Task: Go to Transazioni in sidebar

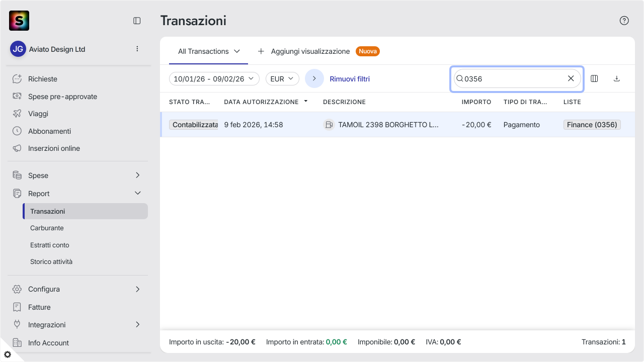Action: click(86, 211)
